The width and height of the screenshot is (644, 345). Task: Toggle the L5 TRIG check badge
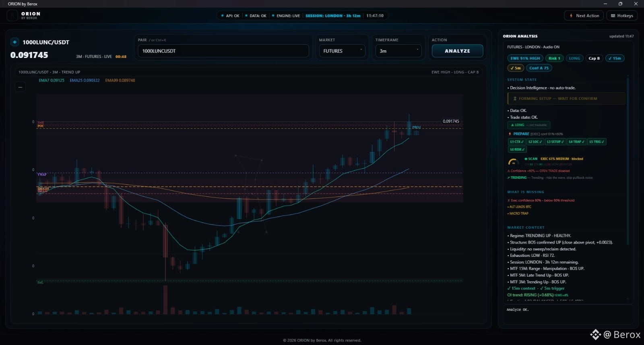[597, 142]
